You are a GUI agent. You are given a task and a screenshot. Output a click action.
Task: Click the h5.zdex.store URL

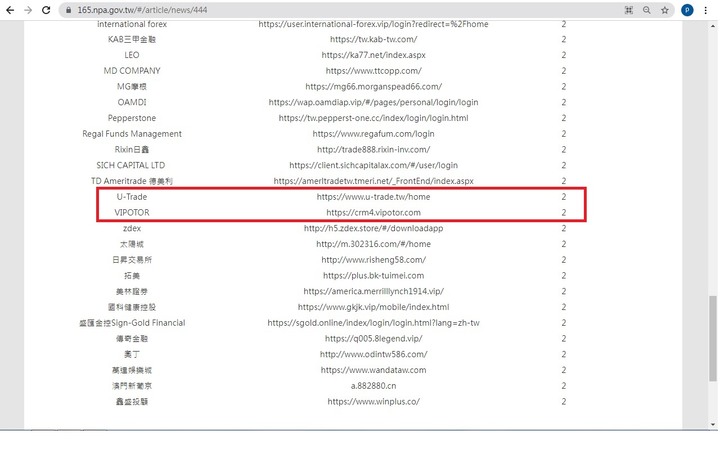373,228
